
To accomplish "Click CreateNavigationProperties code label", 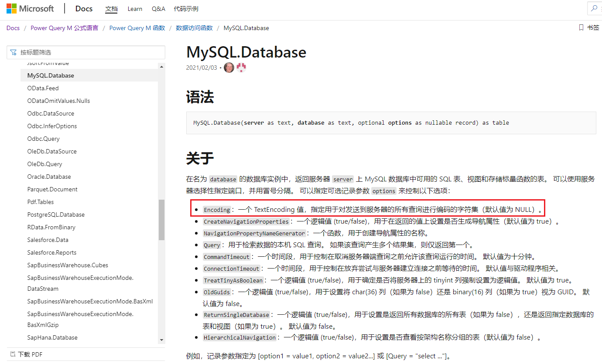I will pyautogui.click(x=246, y=221).
